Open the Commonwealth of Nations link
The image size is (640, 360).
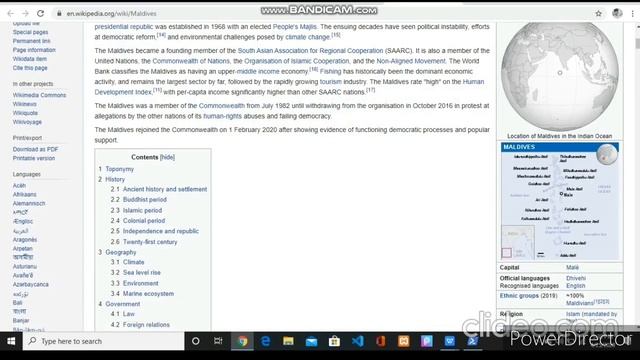click(191, 61)
